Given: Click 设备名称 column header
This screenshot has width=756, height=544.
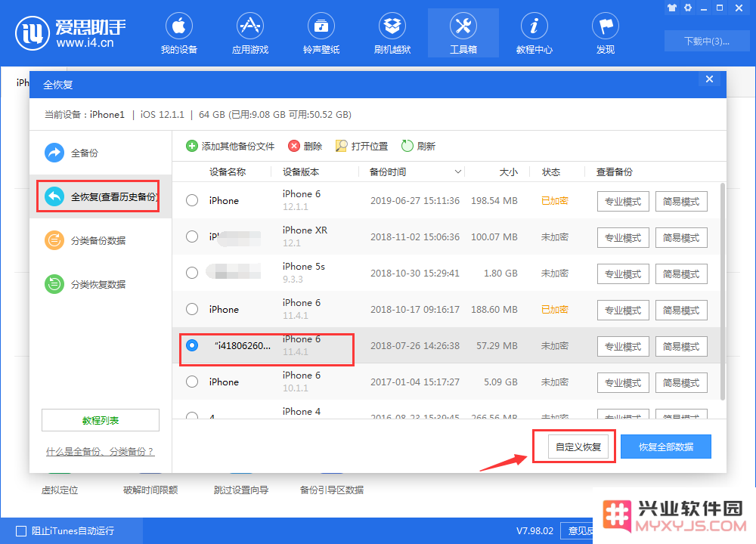Looking at the screenshot, I should (x=228, y=172).
